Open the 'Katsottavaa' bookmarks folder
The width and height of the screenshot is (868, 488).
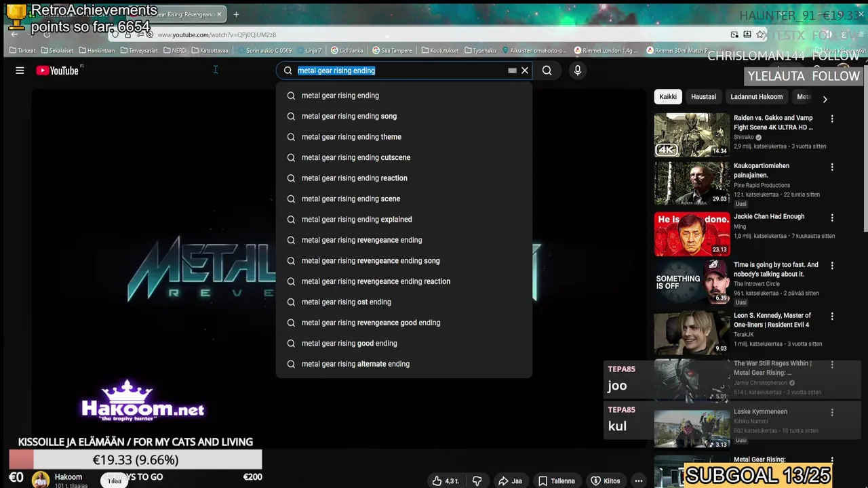click(x=210, y=50)
